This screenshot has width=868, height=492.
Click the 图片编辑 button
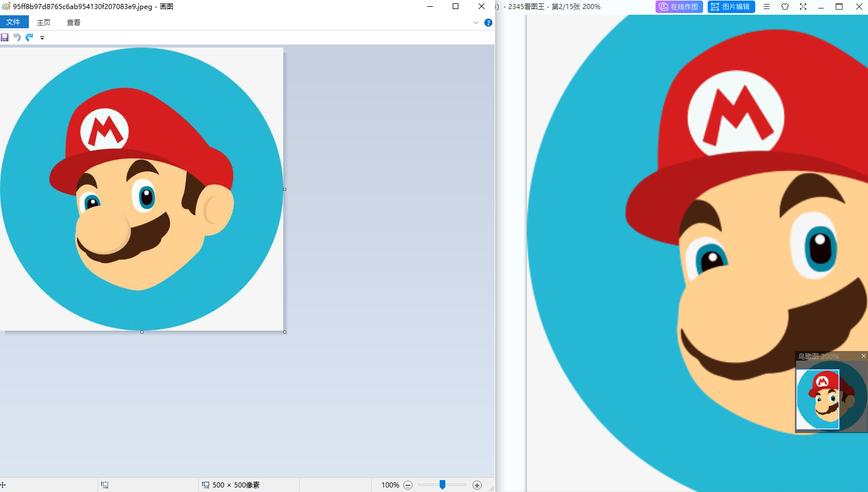pyautogui.click(x=731, y=7)
